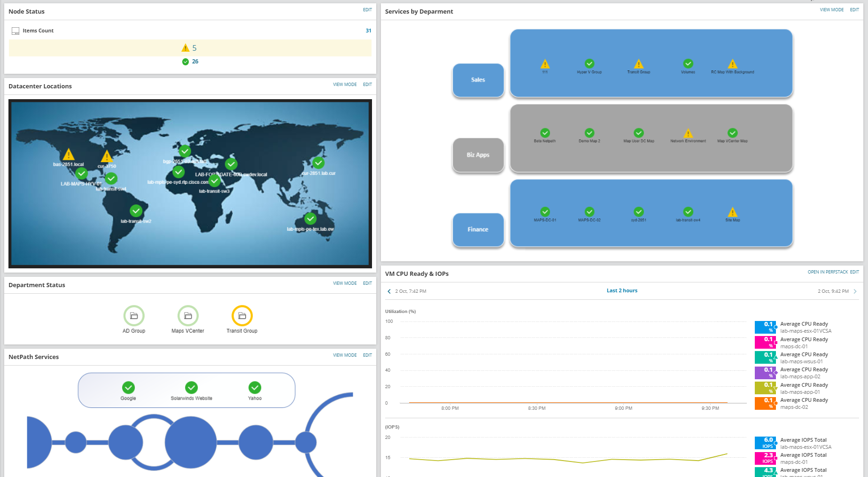The height and width of the screenshot is (477, 868).
Task: Click the lab-transit-sw2 node in South America
Action: [136, 211]
